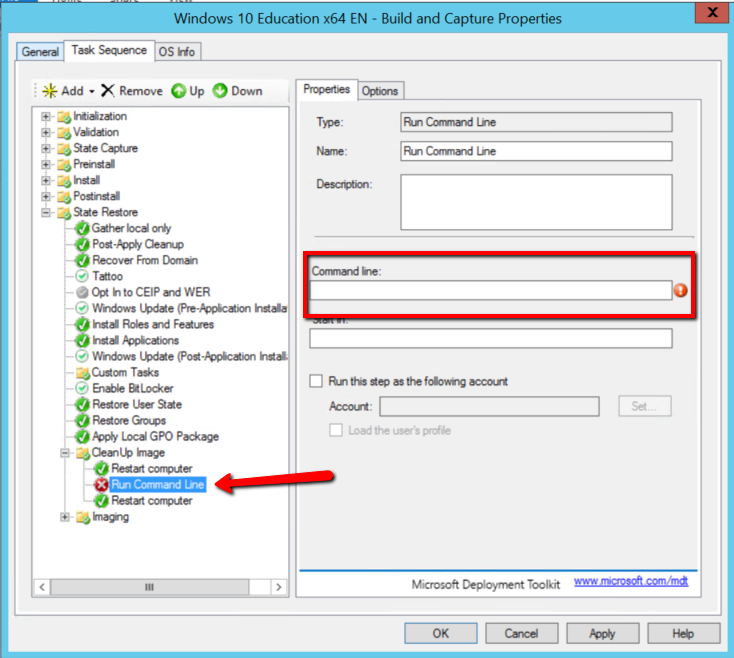Click the red error icon beside Command line
This screenshot has height=658, width=734.
(x=681, y=291)
